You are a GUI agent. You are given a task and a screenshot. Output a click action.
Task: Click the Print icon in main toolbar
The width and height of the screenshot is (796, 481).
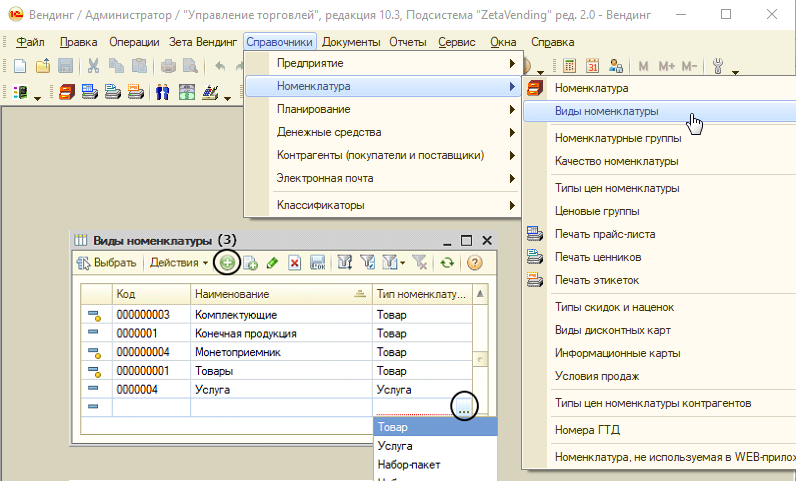(x=168, y=66)
